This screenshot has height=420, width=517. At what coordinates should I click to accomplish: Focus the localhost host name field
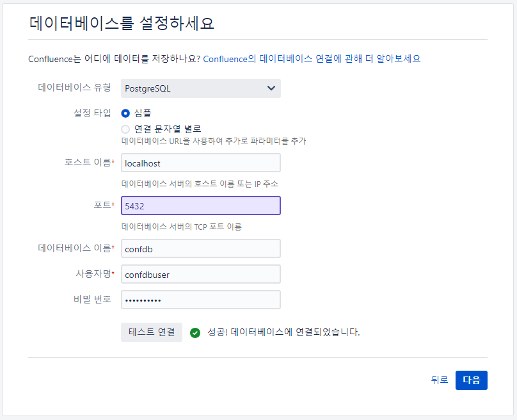pos(201,163)
